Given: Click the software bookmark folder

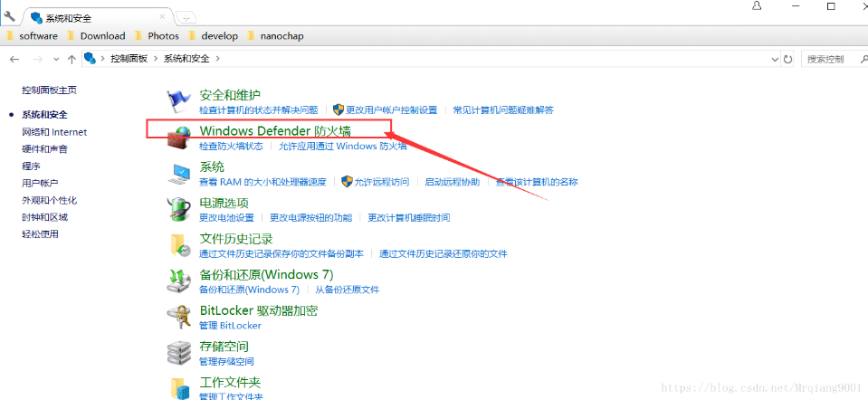Looking at the screenshot, I should point(32,36).
